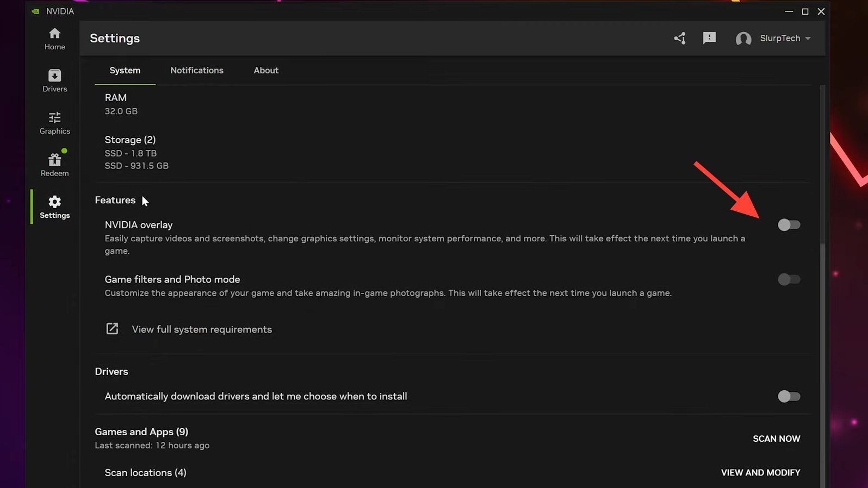
Task: Switch to the About tab
Action: [x=266, y=71]
